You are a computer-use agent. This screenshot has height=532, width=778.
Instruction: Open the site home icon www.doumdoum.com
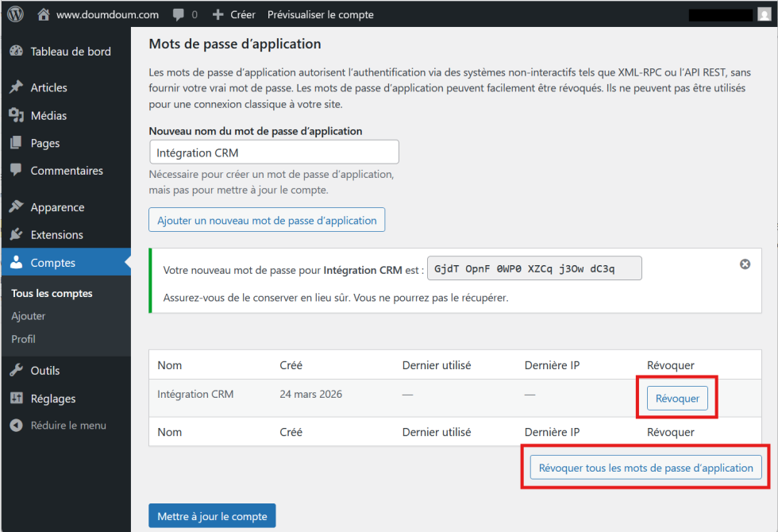click(x=44, y=14)
